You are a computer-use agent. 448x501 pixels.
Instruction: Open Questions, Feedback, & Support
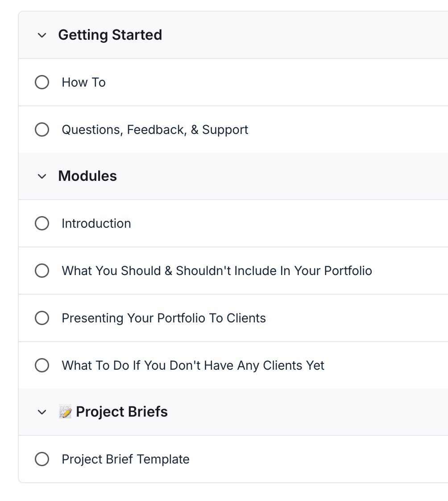point(155,129)
